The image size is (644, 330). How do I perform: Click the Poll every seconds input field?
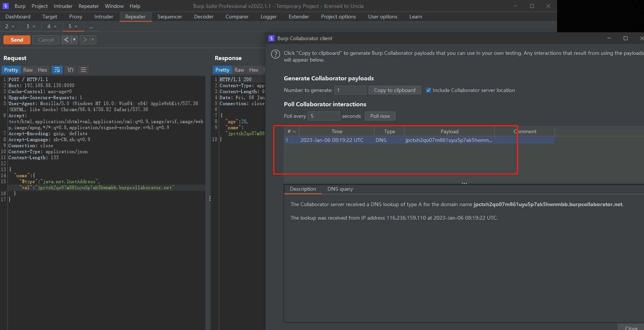pyautogui.click(x=324, y=116)
